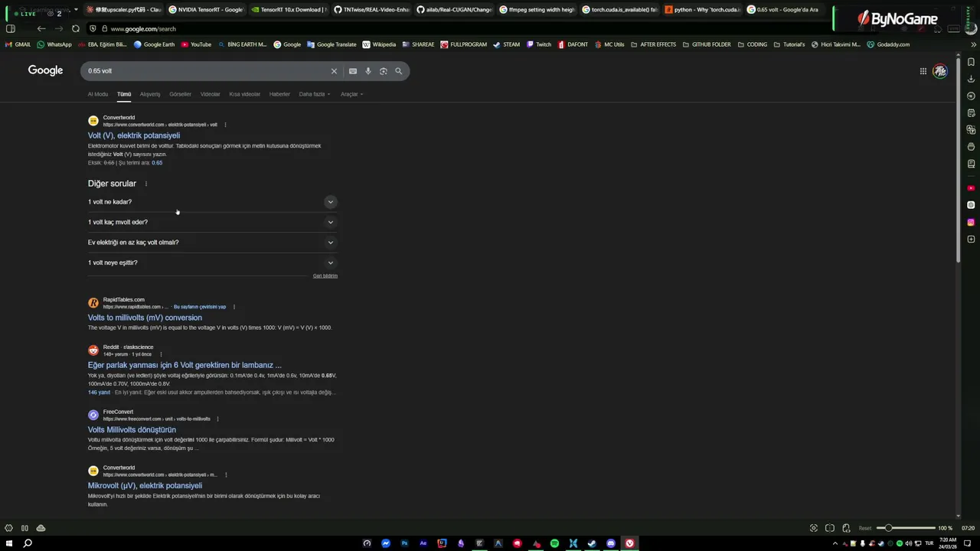
Task: Open Messenger from the taskbar
Action: tap(386, 543)
